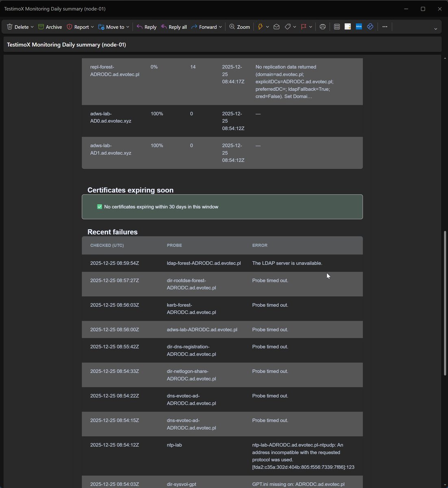Open the sticky note add-in icon
Screen dimensions: 448x488
(x=348, y=27)
